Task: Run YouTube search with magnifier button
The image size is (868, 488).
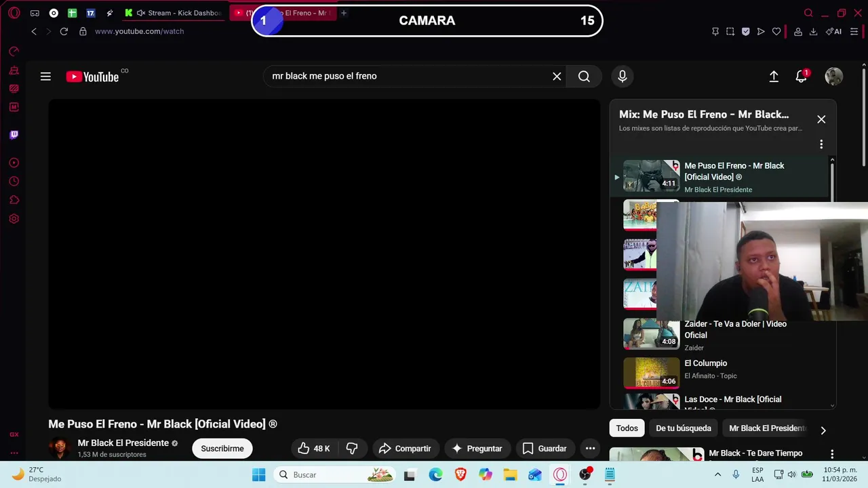Action: [584, 77]
